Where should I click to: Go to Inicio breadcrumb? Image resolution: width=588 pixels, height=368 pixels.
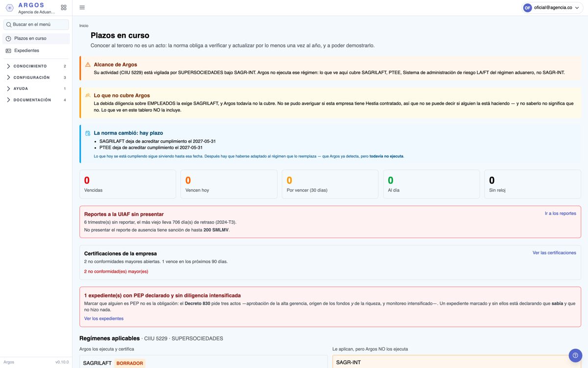[84, 26]
